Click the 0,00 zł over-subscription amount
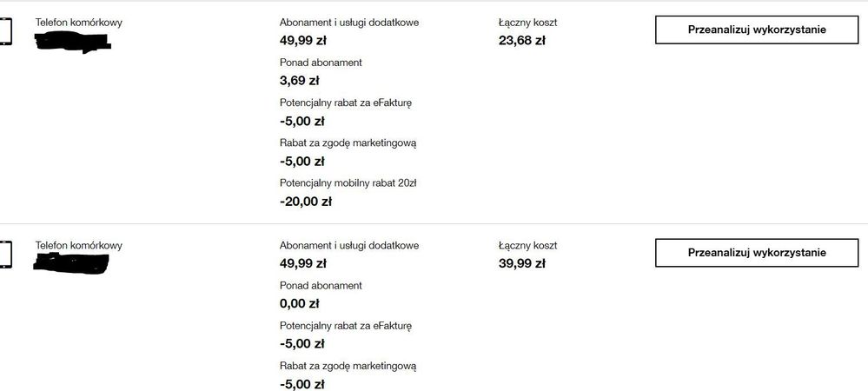Viewport: 868px width, 391px height. (x=300, y=303)
